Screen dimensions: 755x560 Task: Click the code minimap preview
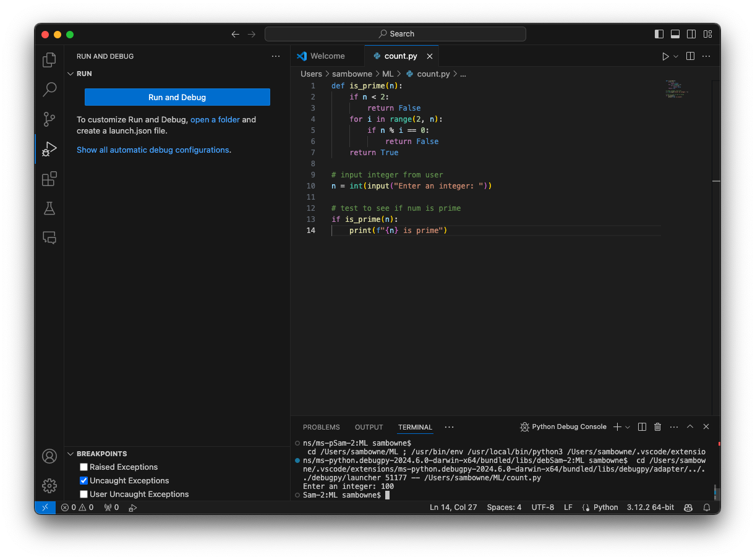coord(677,89)
